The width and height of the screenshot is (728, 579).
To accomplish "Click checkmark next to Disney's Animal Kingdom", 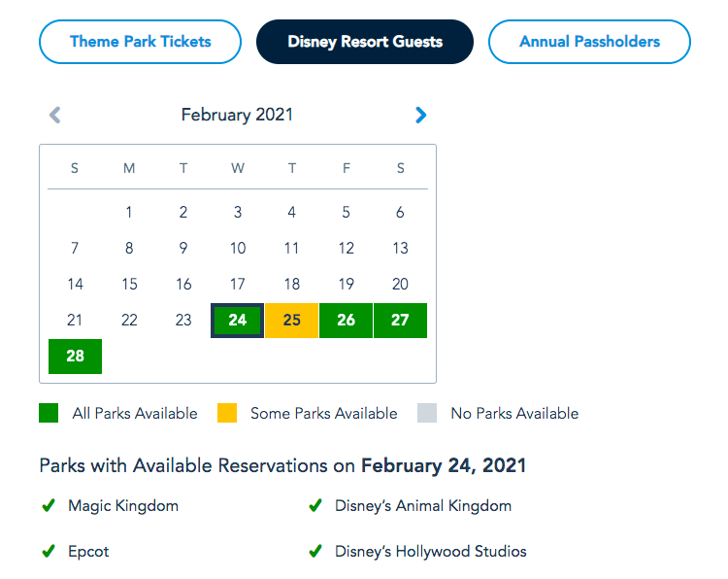I will point(314,506).
